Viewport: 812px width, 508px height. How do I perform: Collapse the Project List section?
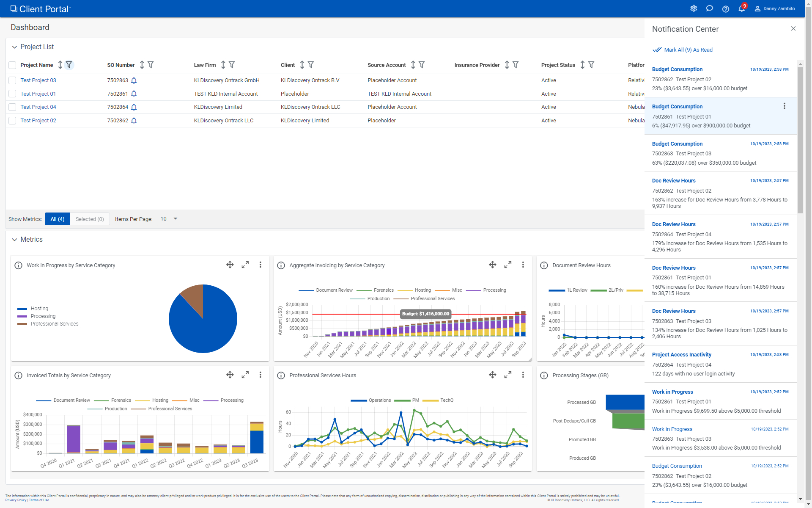pos(14,47)
